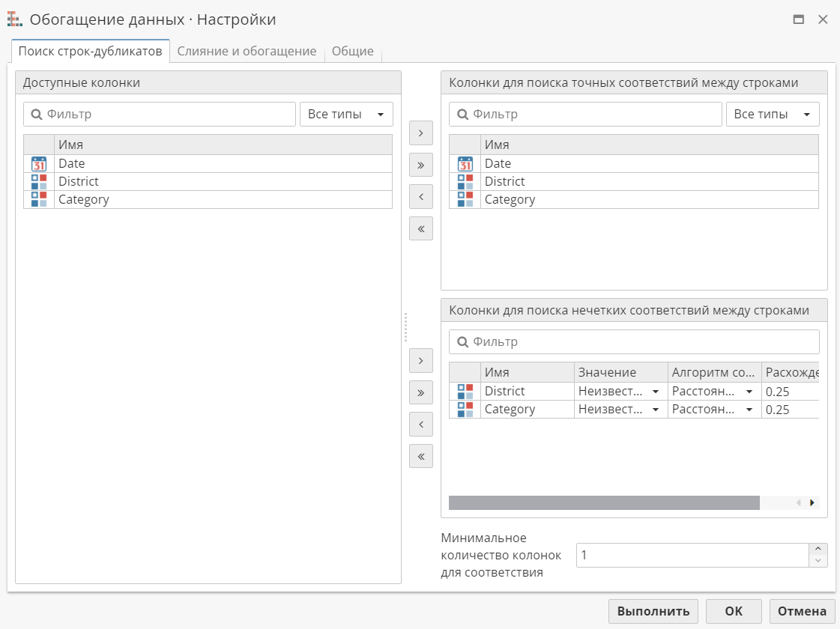Click the magnifier icon in Доступные колонки filter
Image resolution: width=840 pixels, height=629 pixels.
pyautogui.click(x=35, y=113)
